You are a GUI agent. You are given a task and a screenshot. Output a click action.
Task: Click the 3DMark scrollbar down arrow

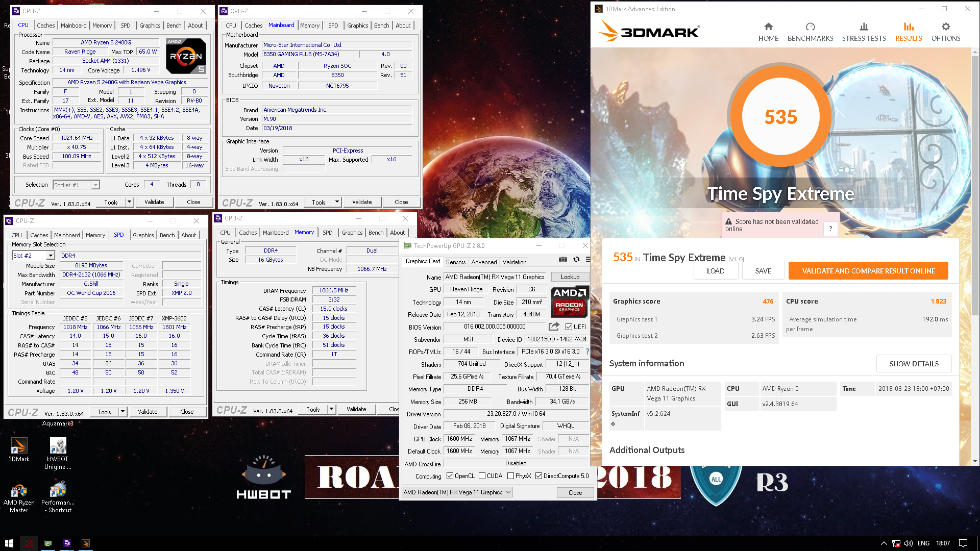click(975, 461)
